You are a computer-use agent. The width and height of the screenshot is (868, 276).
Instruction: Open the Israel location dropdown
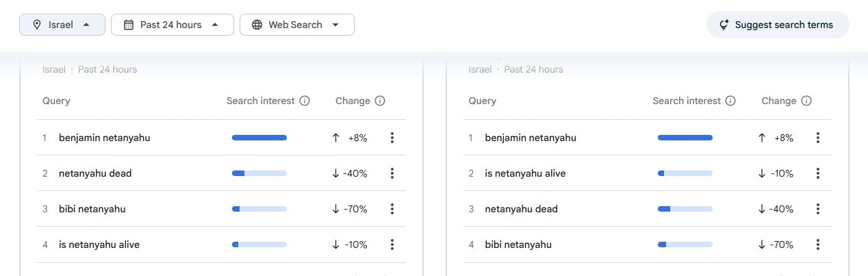pos(62,25)
